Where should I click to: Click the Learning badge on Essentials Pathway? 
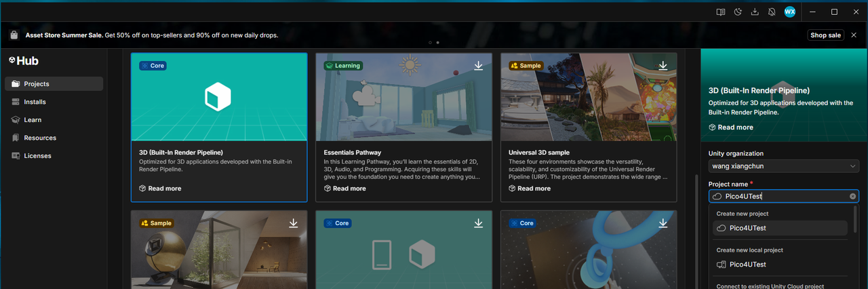coord(343,66)
